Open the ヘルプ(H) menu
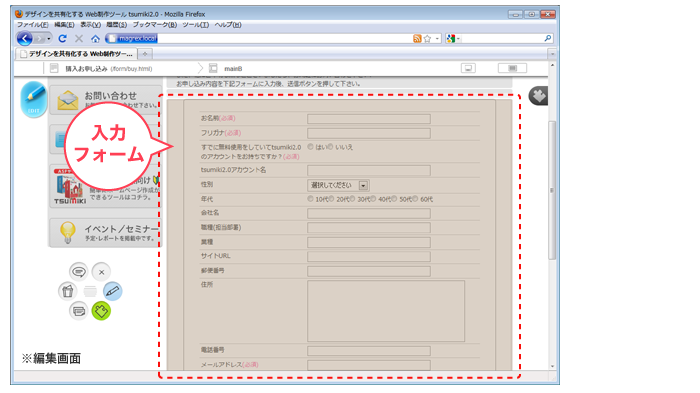Viewport: 700px width, 393px height. [228, 25]
